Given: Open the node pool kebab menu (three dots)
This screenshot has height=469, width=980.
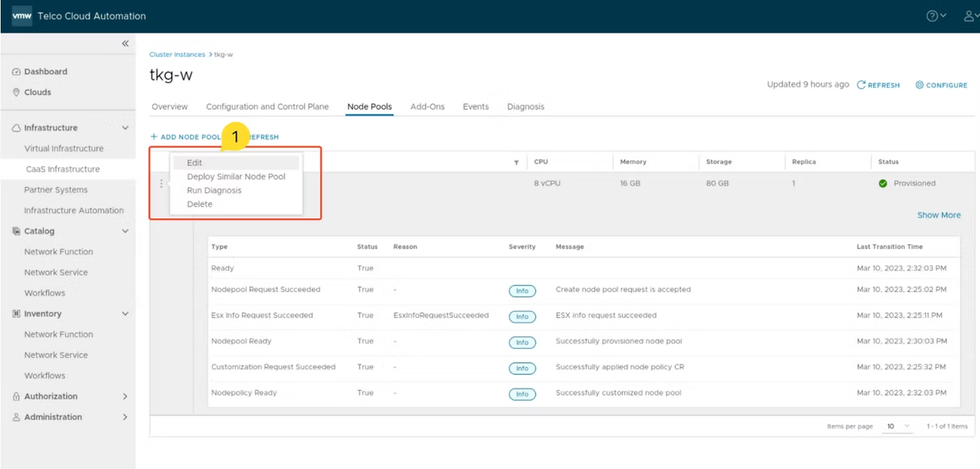Looking at the screenshot, I should pyautogui.click(x=162, y=183).
